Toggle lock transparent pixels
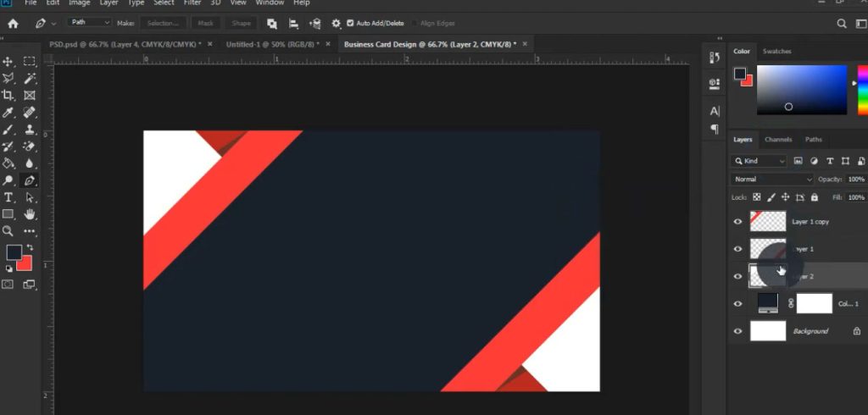Screen dimensions: 868x415 click(757, 197)
